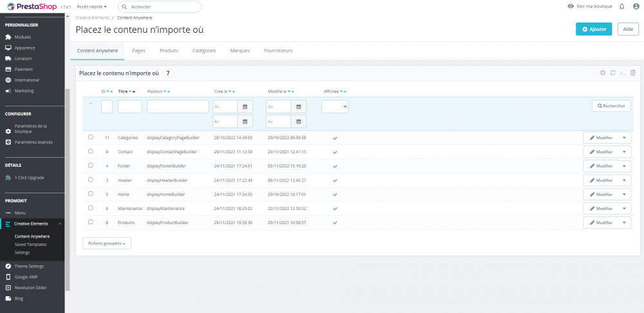Refresh the list using the refresh icon

[612, 73]
